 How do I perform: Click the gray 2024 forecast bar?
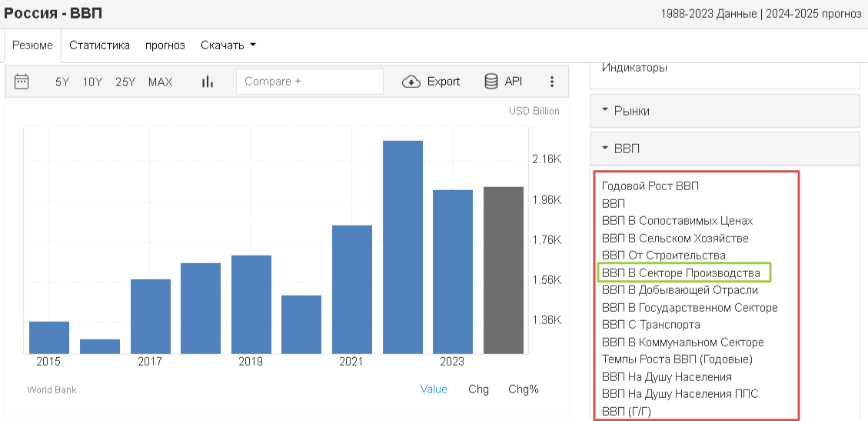pyautogui.click(x=503, y=269)
